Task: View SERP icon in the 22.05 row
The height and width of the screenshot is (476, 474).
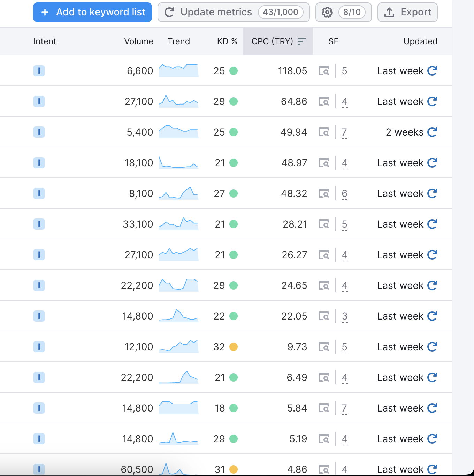Action: click(324, 316)
